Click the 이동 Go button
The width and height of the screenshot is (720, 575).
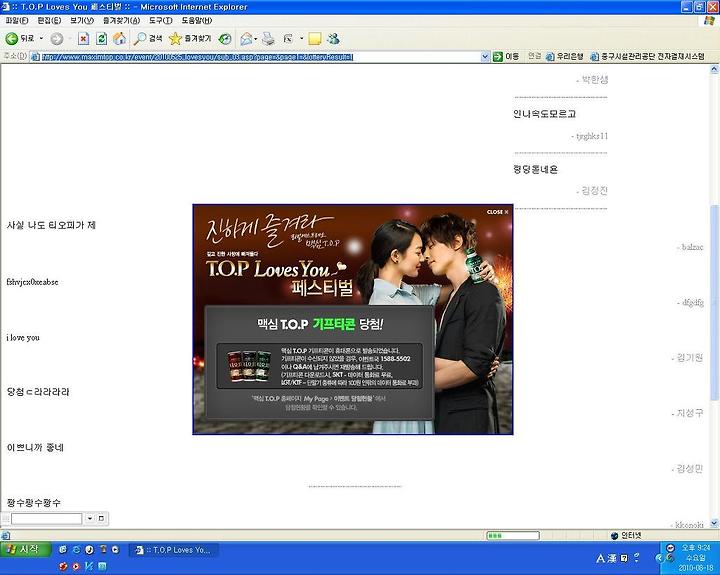click(x=506, y=56)
